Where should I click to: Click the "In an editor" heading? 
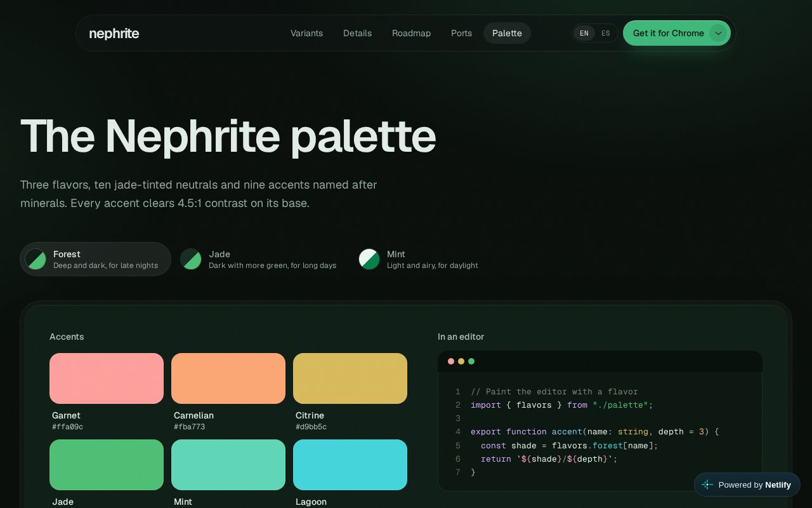point(461,337)
